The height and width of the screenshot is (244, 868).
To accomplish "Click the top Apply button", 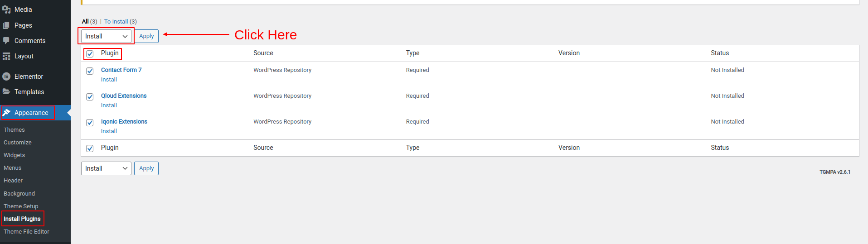I will 146,36.
